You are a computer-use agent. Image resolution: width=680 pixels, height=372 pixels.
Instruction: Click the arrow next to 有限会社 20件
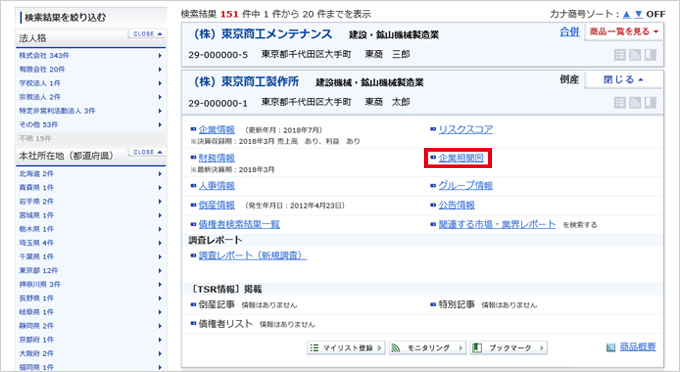coord(160,69)
